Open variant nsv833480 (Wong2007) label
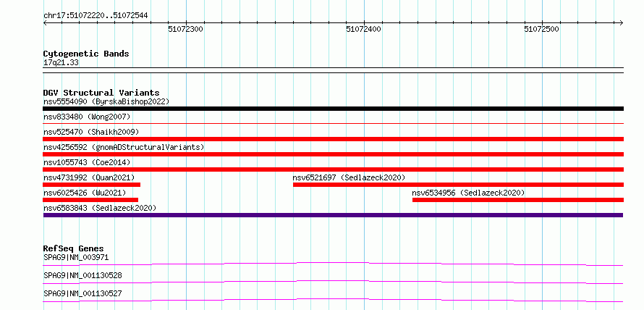 pos(87,117)
